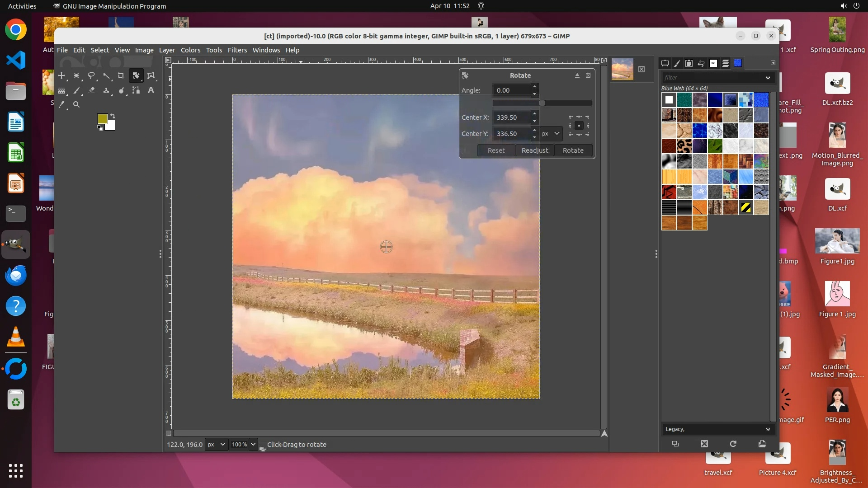Viewport: 868px width, 488px height.
Task: Open the px unit dropdown in Rotate dialog
Action: [x=551, y=134]
